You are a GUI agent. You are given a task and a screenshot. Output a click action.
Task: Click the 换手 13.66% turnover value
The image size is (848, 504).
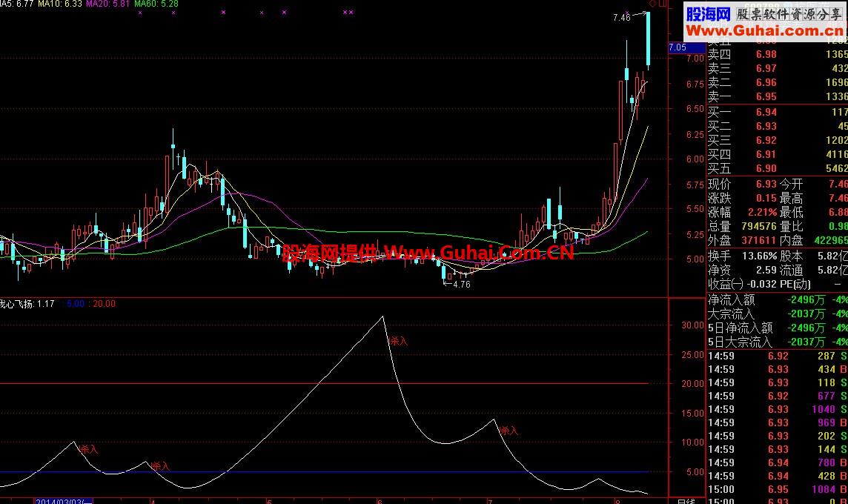[759, 256]
